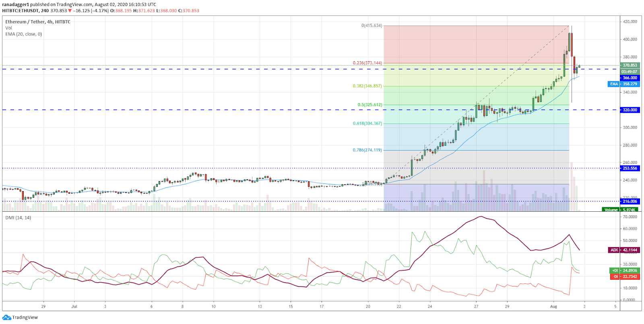Click the 60.0000 DMI axis label
This screenshot has width=644, height=324.
[630, 229]
